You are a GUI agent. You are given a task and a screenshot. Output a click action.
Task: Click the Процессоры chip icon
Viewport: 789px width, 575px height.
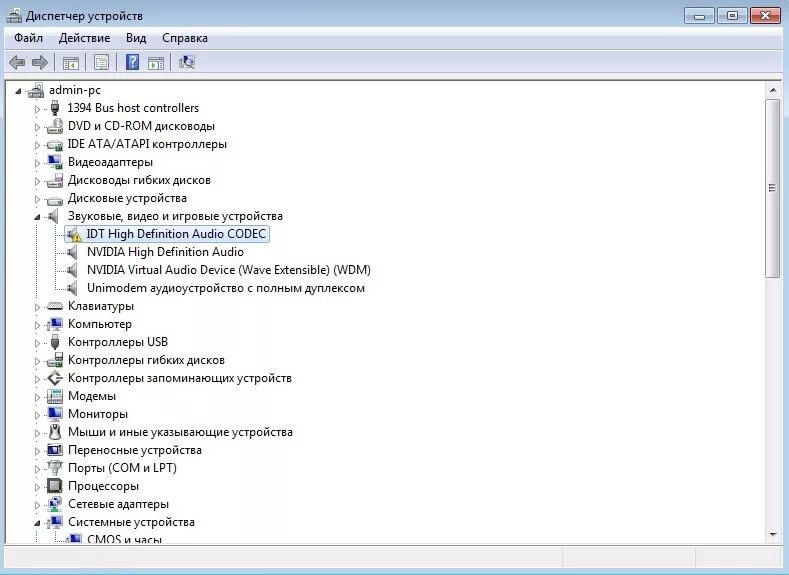click(x=54, y=486)
